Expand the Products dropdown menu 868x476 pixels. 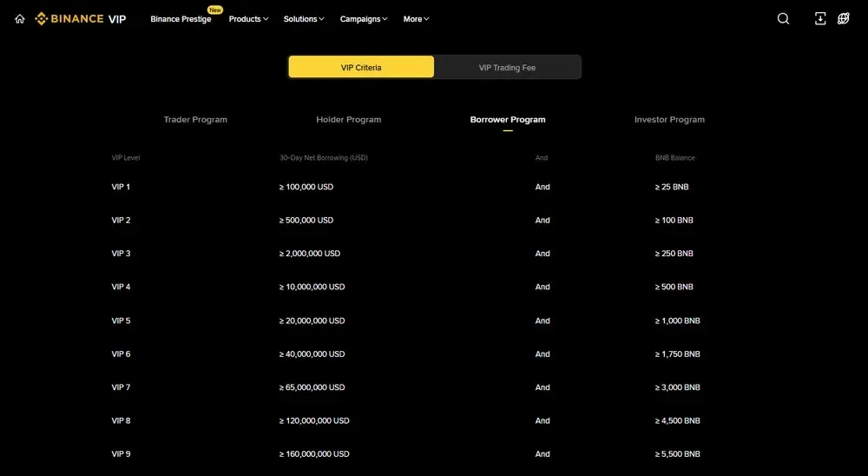(248, 19)
